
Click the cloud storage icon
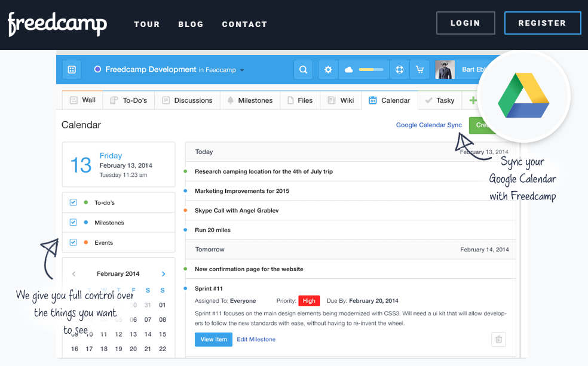coord(349,70)
